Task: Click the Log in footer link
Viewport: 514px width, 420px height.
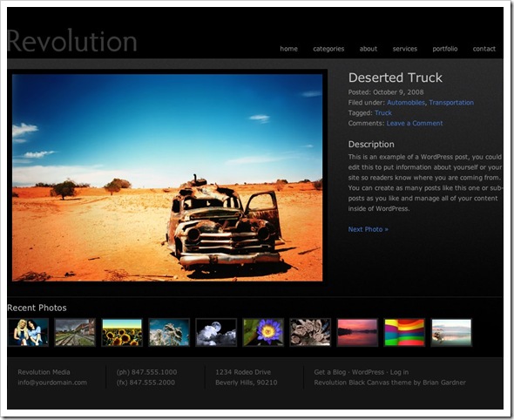Action: (399, 372)
